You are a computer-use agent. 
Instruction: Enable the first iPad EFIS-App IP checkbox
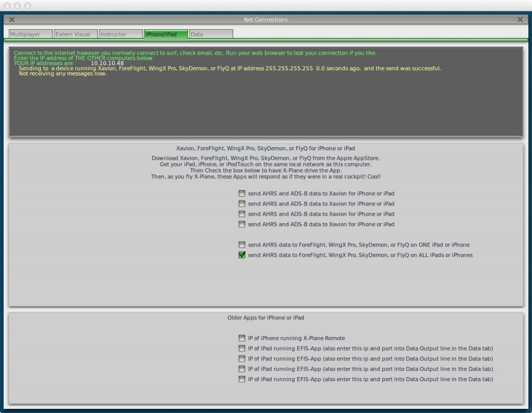[x=242, y=349]
